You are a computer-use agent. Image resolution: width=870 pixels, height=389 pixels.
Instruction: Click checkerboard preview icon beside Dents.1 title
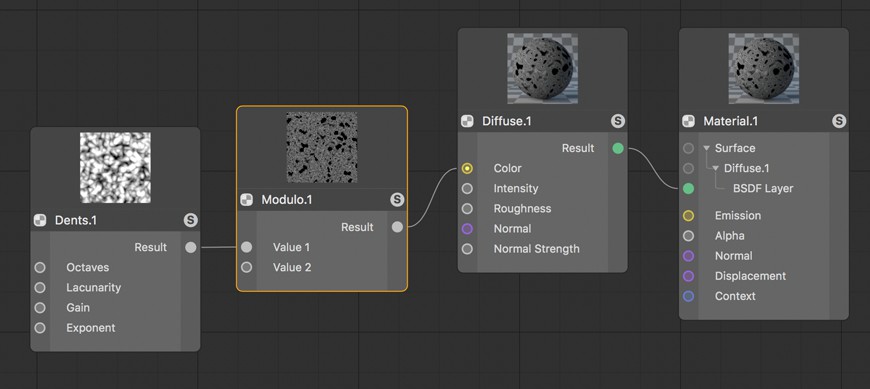coord(40,220)
